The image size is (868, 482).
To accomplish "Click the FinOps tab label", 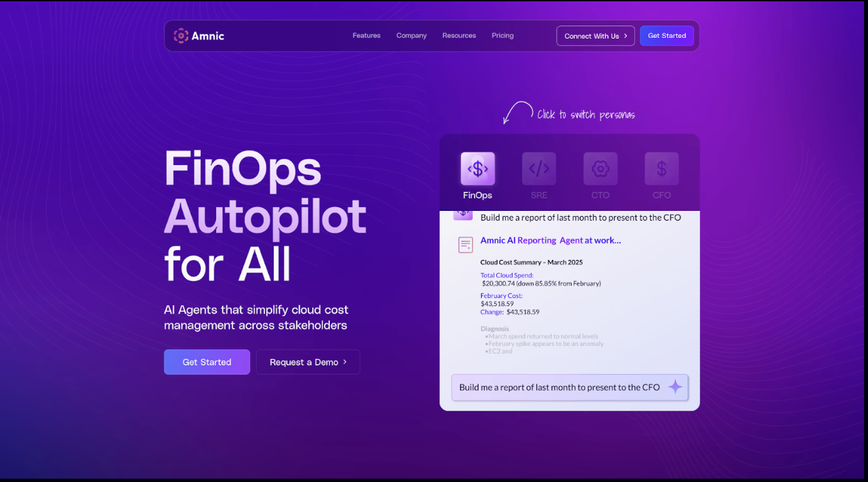I will coord(478,195).
